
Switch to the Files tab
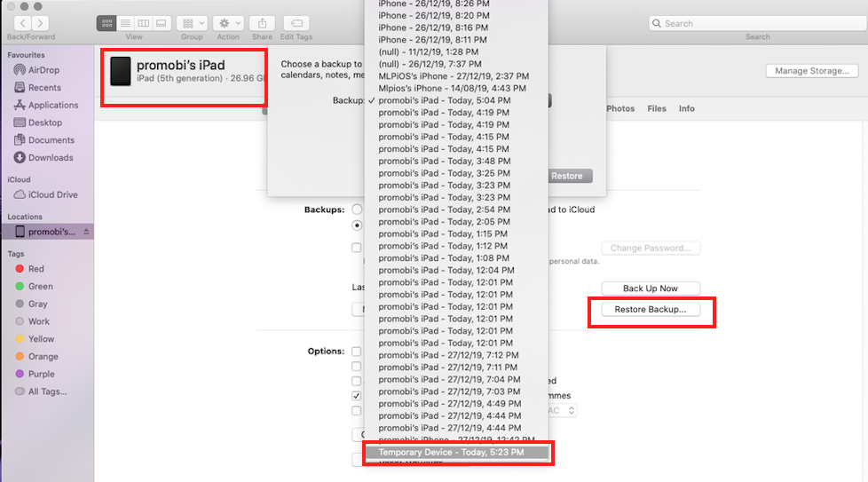[x=657, y=108]
